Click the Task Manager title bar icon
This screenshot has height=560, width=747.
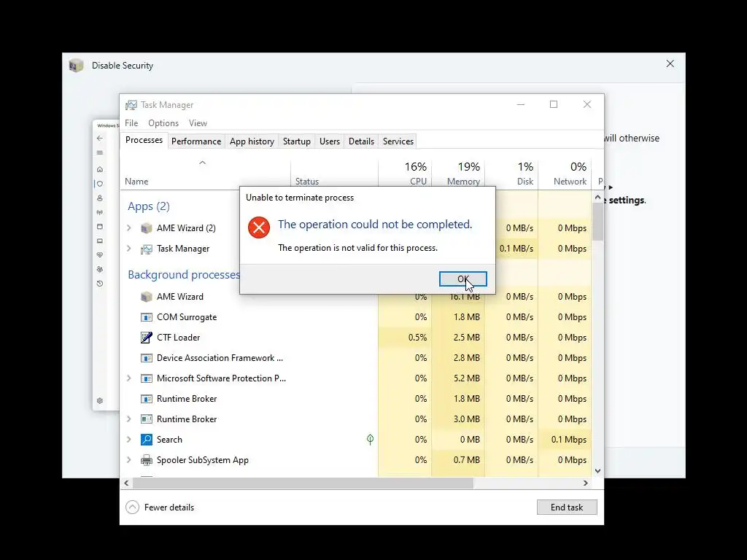click(x=131, y=105)
